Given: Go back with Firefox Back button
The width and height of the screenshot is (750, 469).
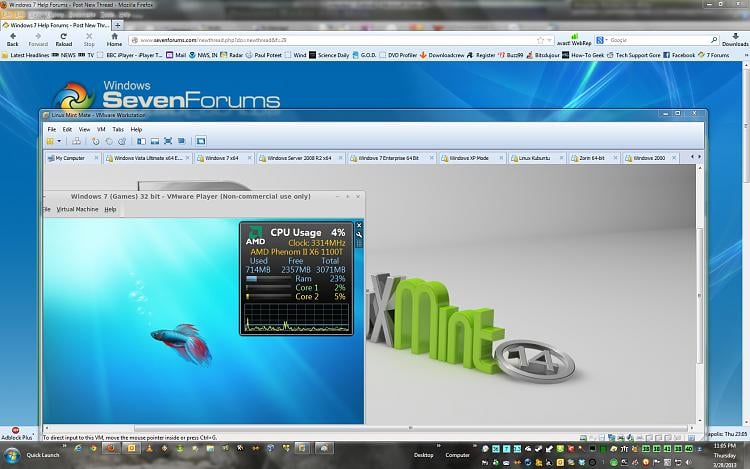Looking at the screenshot, I should point(13,40).
